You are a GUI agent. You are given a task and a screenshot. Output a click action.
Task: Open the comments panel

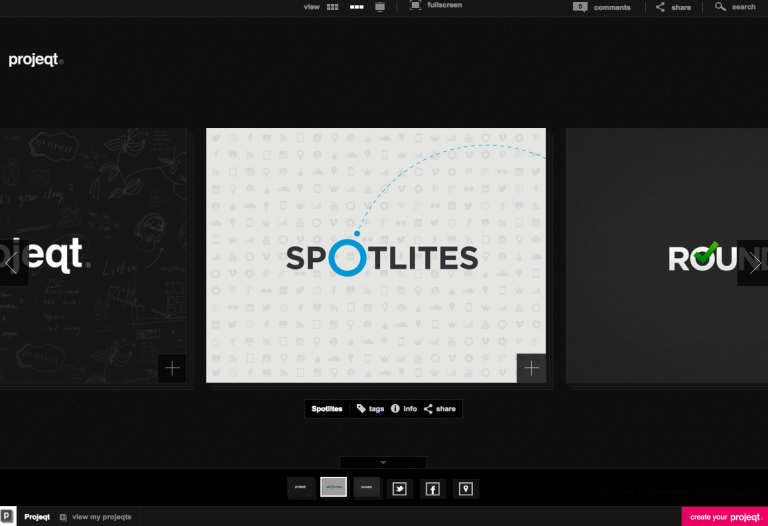(602, 7)
